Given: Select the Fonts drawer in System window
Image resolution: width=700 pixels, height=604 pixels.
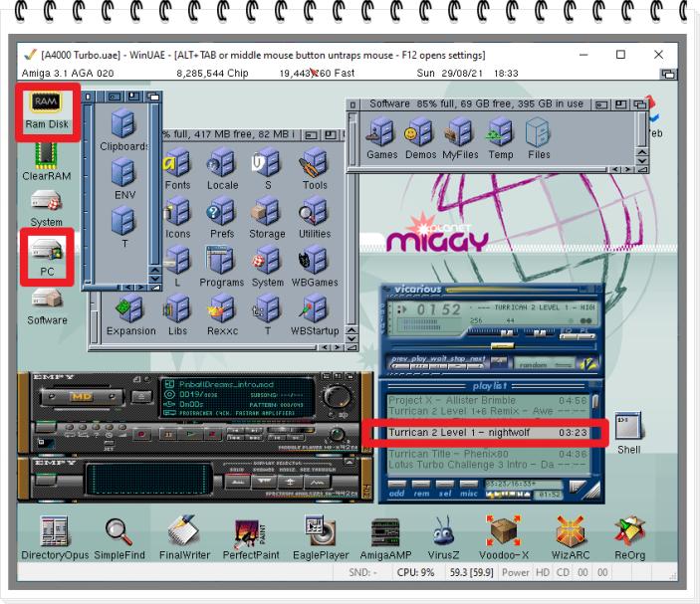Looking at the screenshot, I should click(177, 168).
